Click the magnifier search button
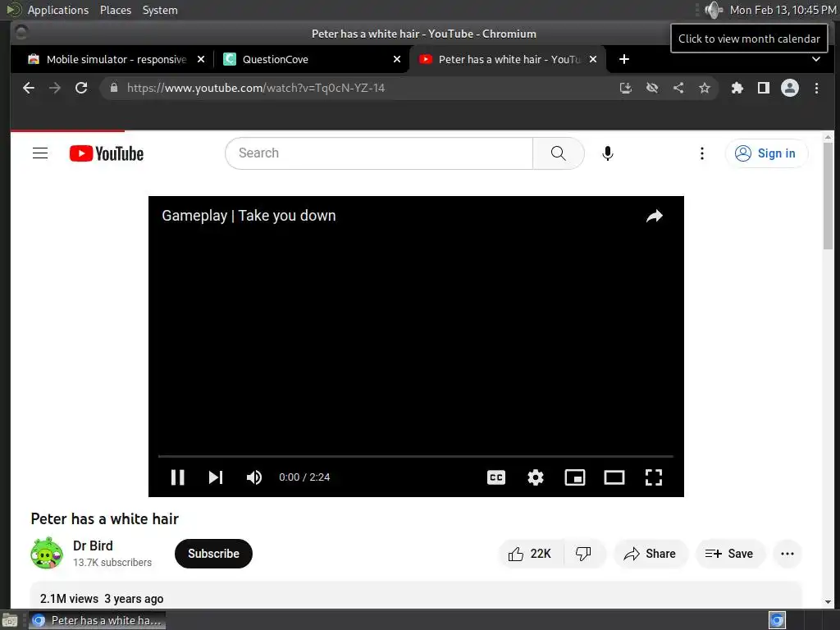 [x=558, y=153]
